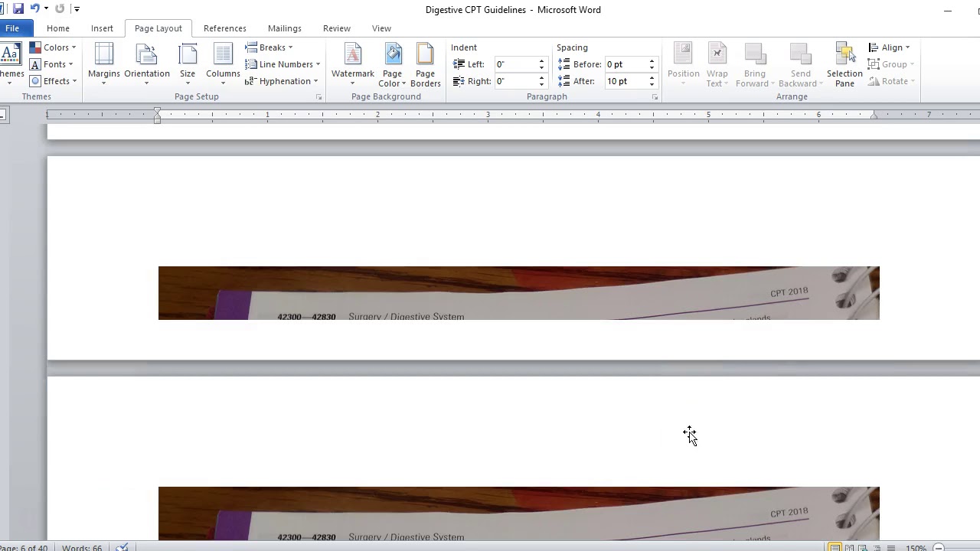Open the Themes gallery
Screen dimensions: 980x551
(10, 64)
